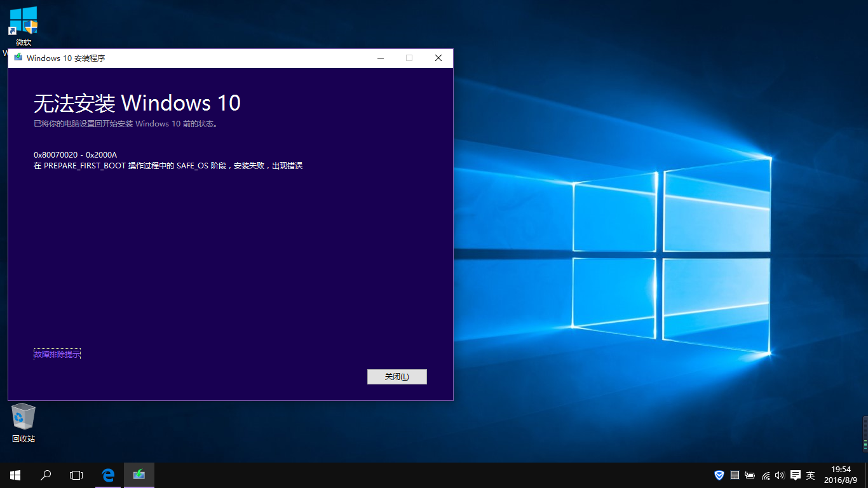Check battery power status icon
This screenshot has height=488, width=868.
750,475
